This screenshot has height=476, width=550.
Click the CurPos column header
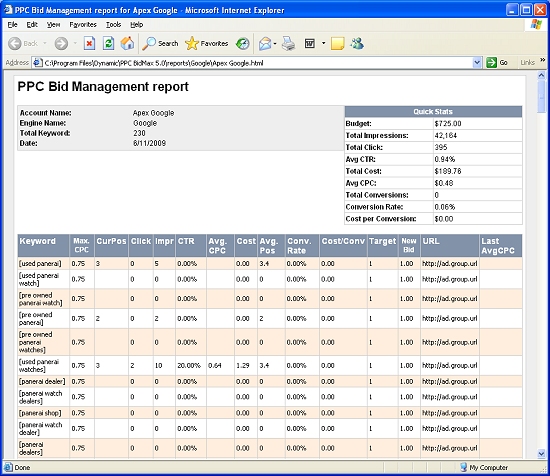111,246
